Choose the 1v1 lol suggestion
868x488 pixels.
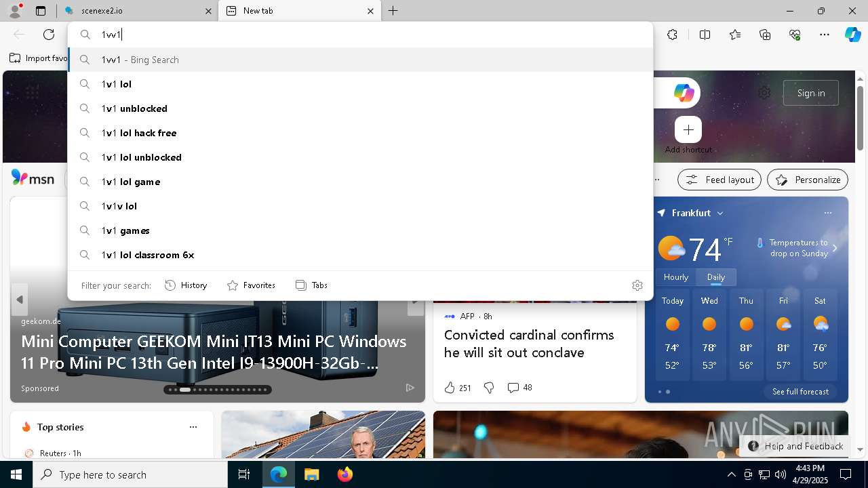click(360, 84)
